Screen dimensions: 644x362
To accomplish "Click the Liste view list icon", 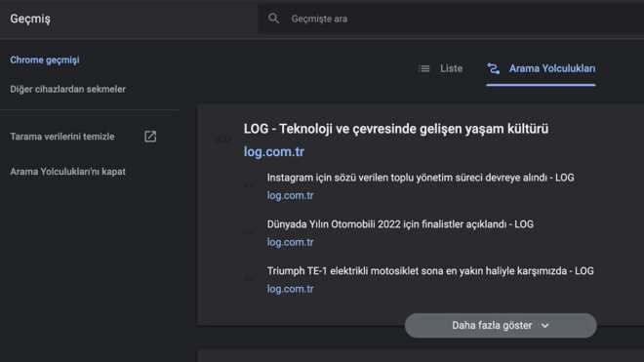I will point(424,68).
